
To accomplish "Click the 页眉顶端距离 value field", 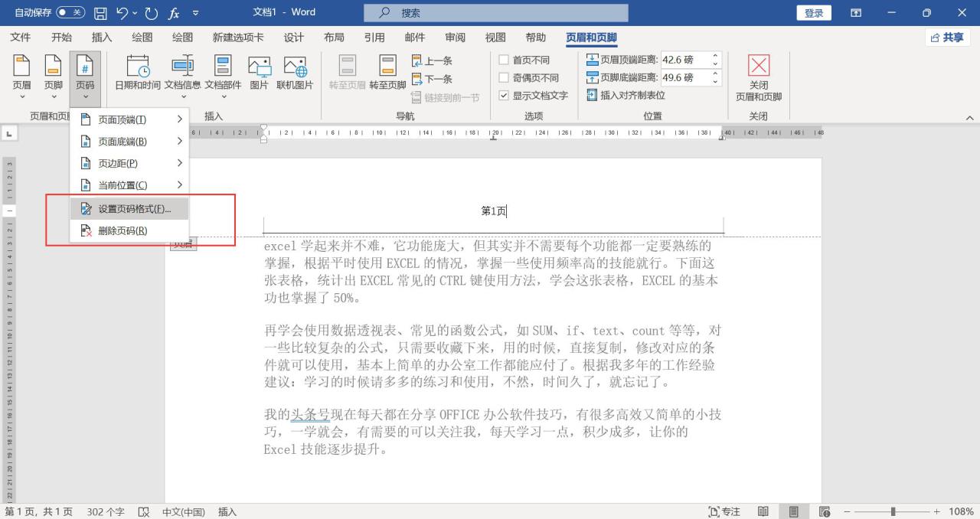I will click(686, 60).
